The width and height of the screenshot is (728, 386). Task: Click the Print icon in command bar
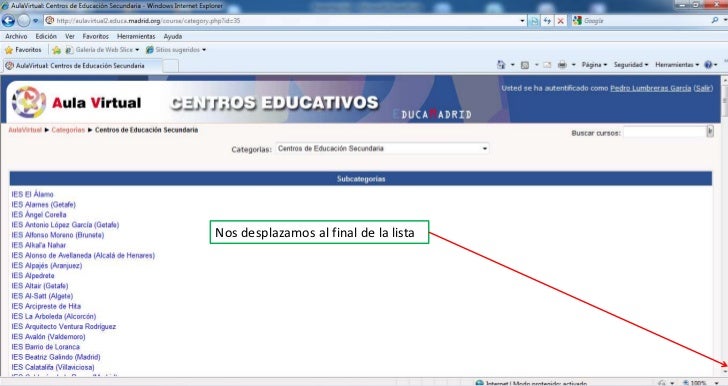562,65
